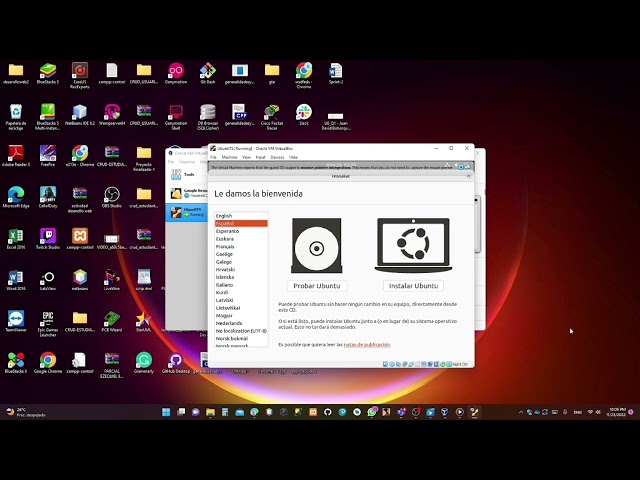The height and width of the screenshot is (480, 640).
Task: Open Freefire desktop icon
Action: pos(48,156)
